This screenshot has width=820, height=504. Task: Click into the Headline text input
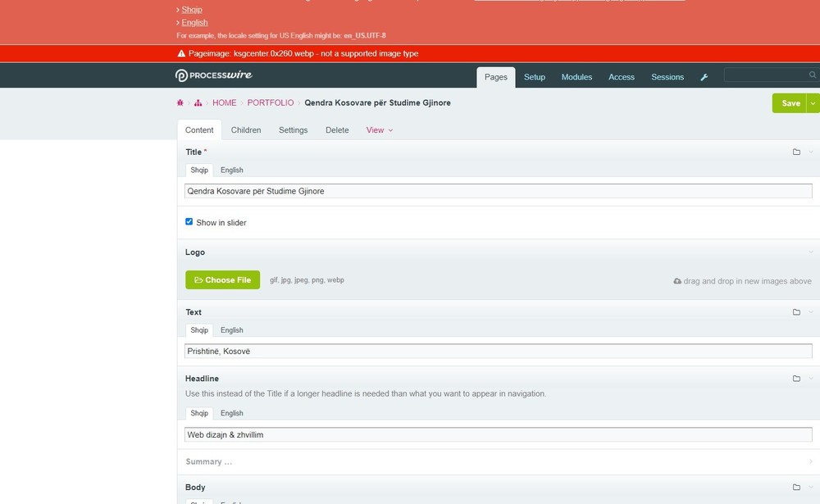(x=498, y=434)
